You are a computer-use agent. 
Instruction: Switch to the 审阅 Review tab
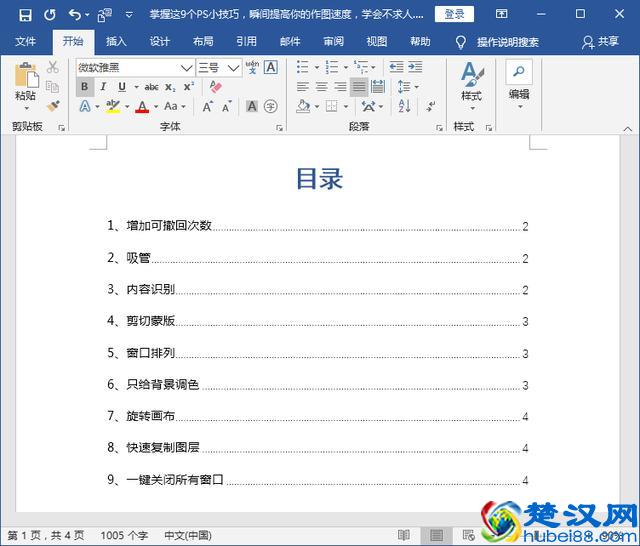(333, 42)
